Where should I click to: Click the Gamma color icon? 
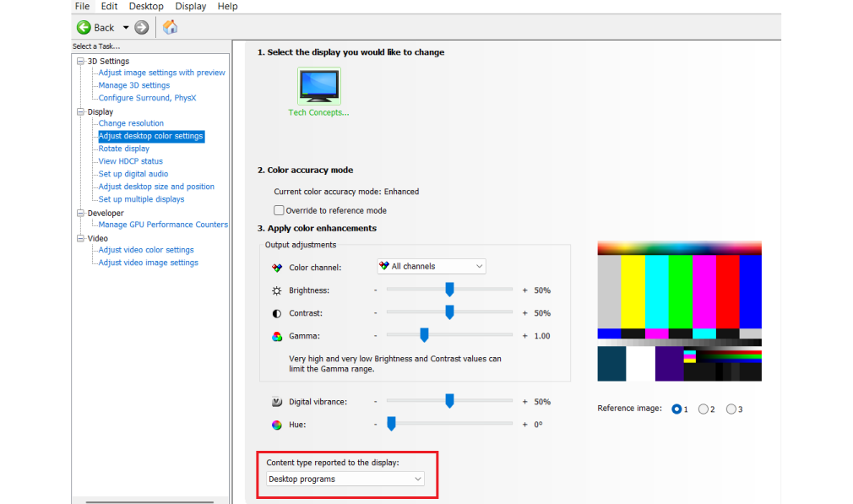(x=277, y=336)
